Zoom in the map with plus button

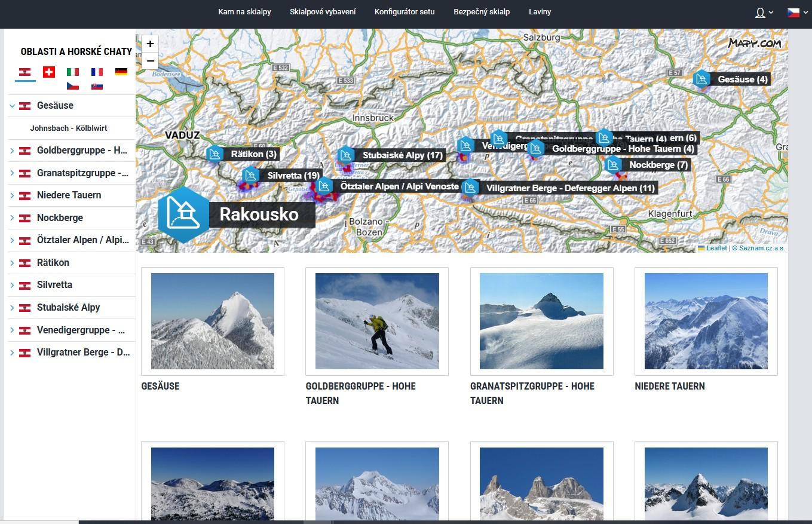point(150,44)
